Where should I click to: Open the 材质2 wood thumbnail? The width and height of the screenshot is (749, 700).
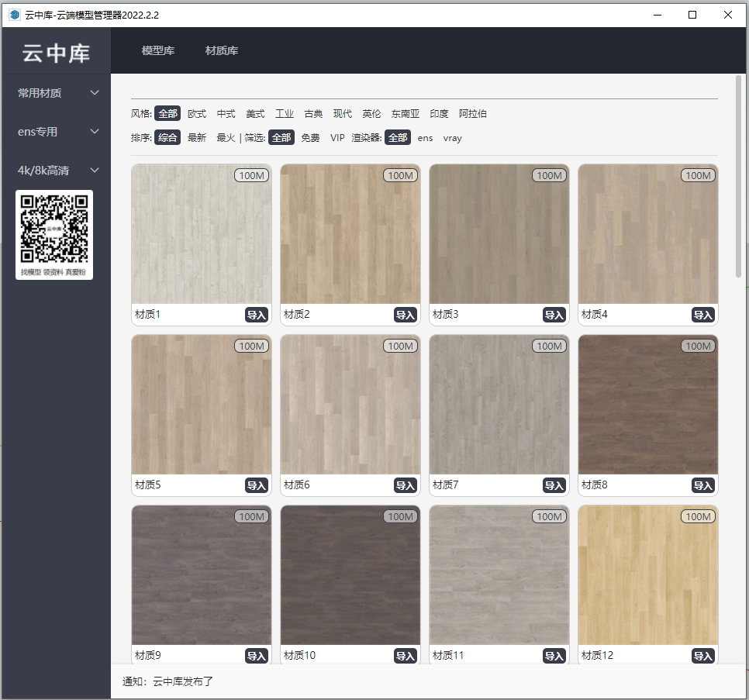tap(350, 234)
